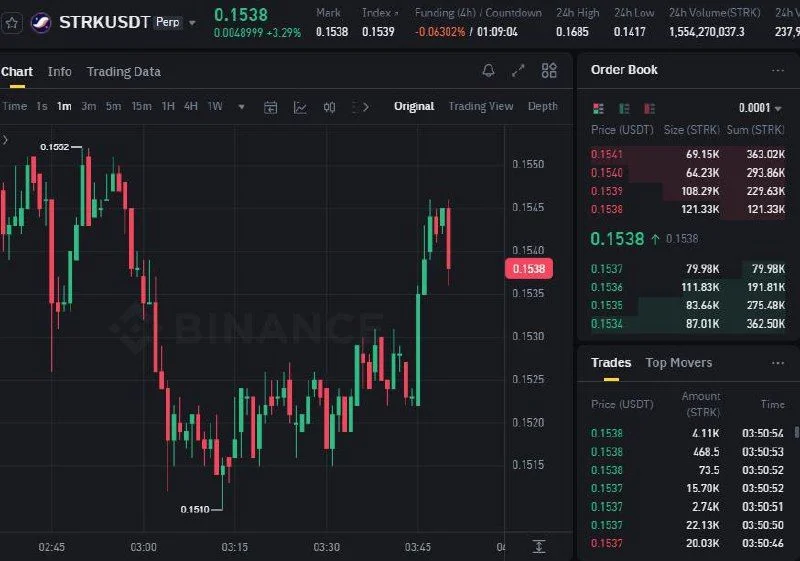
Task: Click the 0.1541 ask price row
Action: [688, 154]
